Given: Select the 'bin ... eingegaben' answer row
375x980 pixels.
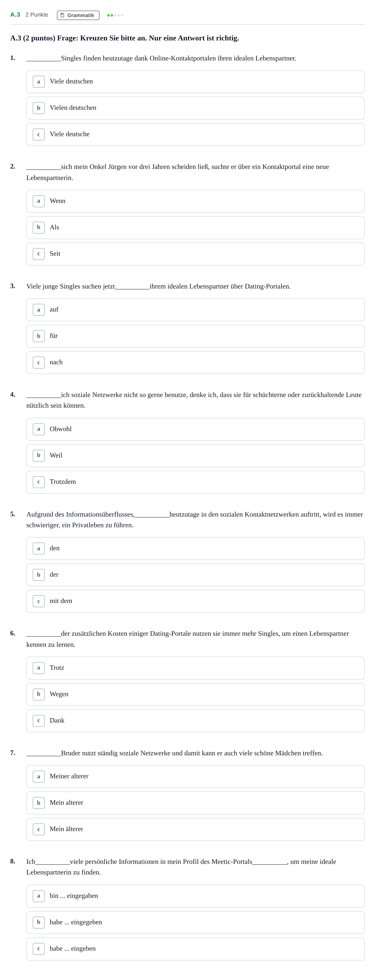Looking at the screenshot, I should pos(195,896).
